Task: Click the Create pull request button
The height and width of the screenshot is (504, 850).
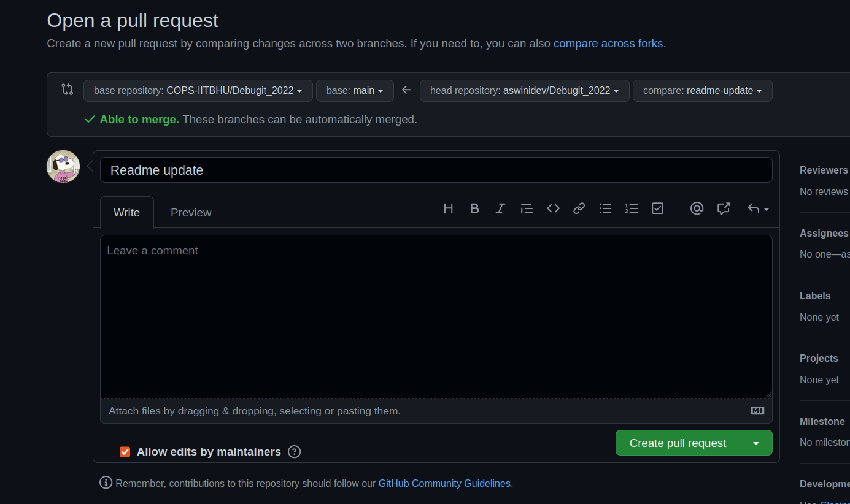Action: click(678, 443)
